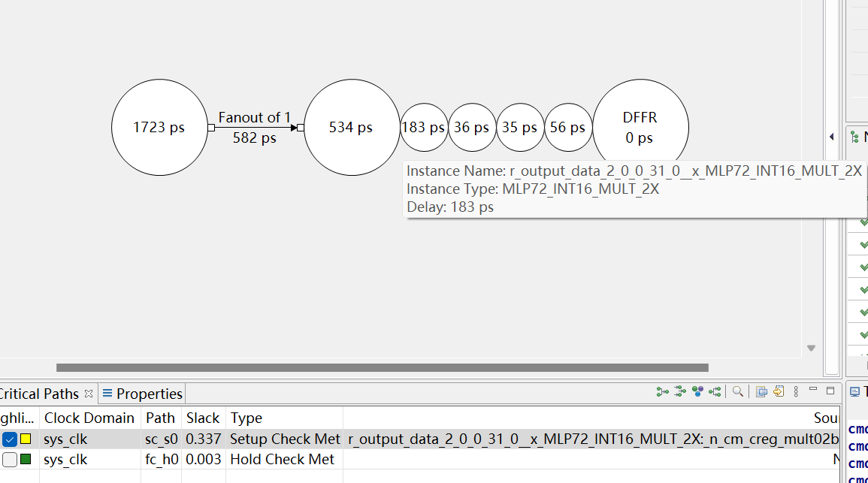Click the scroll-down arrow of the diagram view
Viewport: 868px width, 483px height.
pos(811,348)
